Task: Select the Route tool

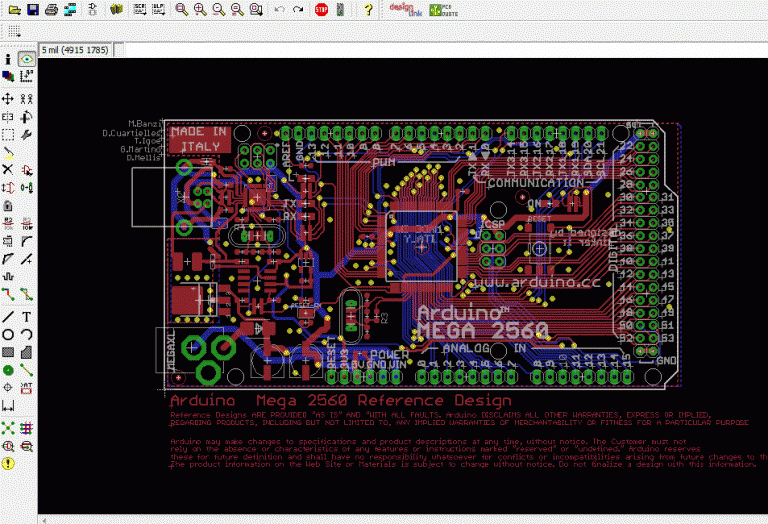Action: click(x=8, y=294)
